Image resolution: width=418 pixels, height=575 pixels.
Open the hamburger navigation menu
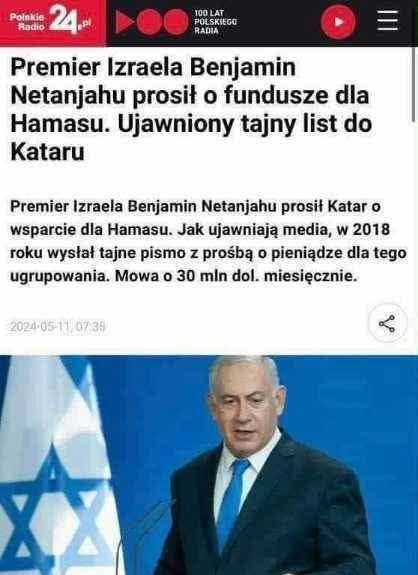tap(388, 21)
